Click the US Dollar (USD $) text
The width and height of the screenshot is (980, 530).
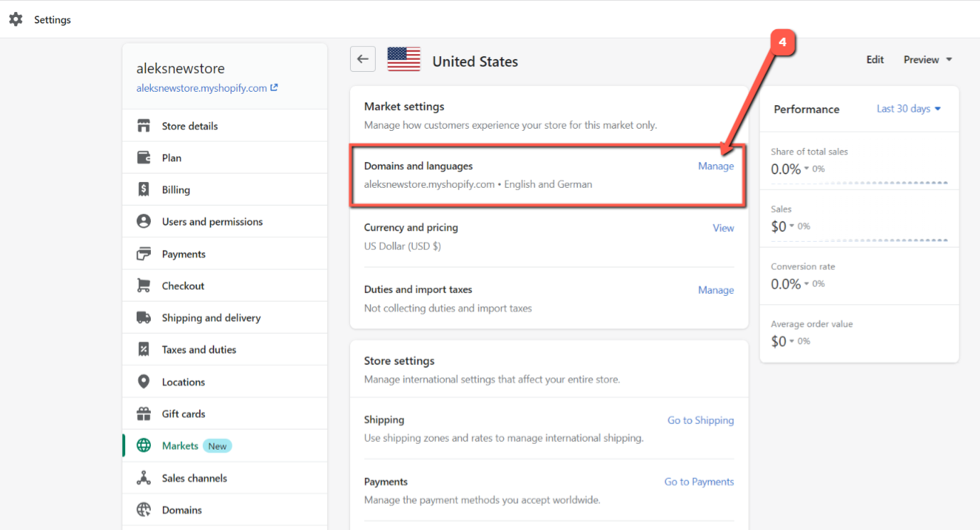tap(403, 246)
